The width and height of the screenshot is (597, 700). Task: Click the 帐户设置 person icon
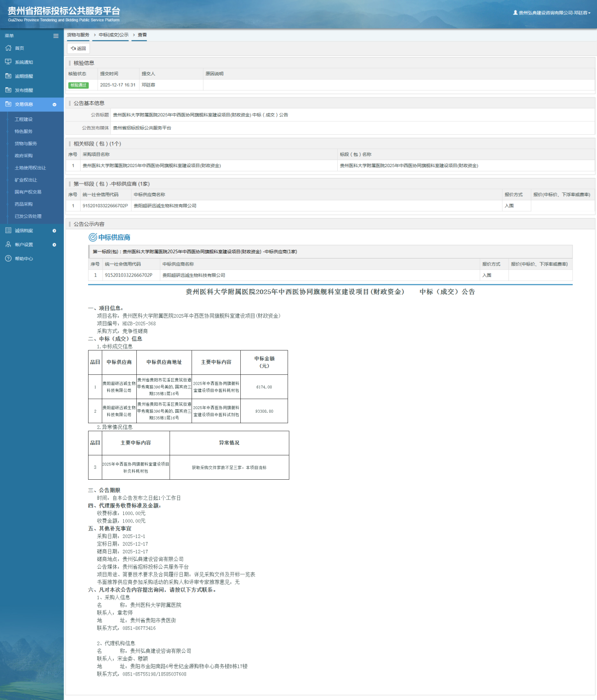coord(8,245)
